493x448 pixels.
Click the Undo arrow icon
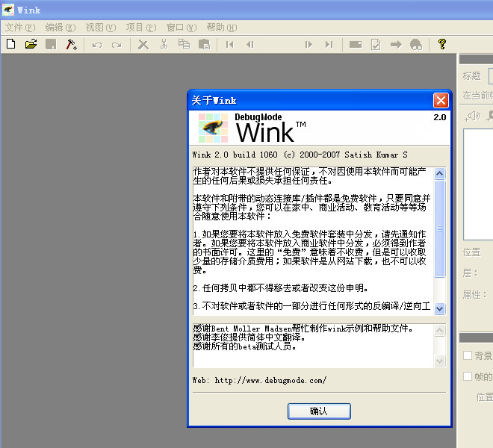(97, 45)
